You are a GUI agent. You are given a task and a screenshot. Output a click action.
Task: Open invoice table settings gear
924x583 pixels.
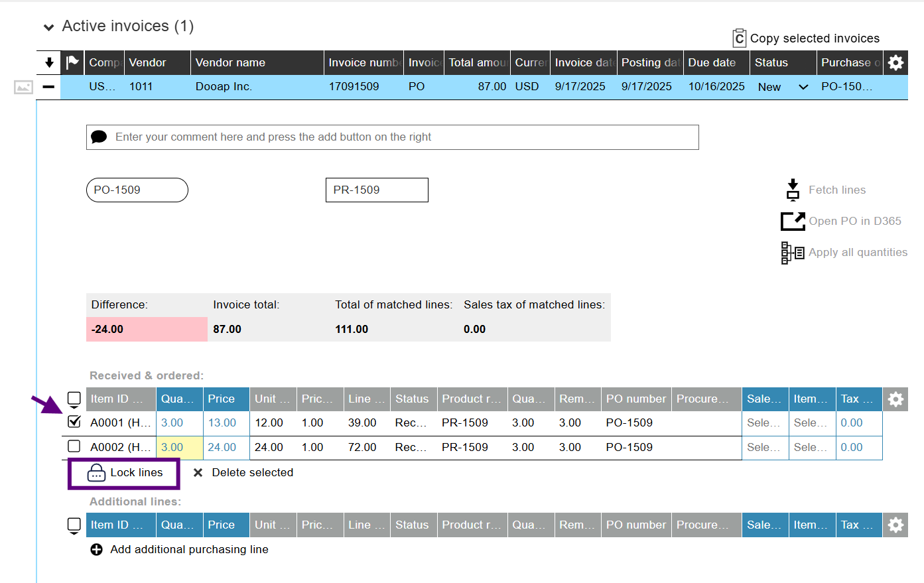[x=895, y=62]
